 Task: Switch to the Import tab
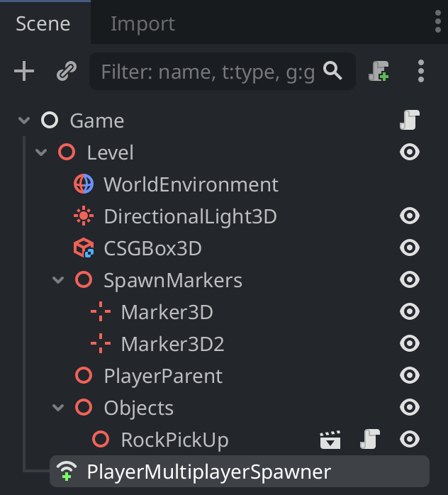(142, 23)
